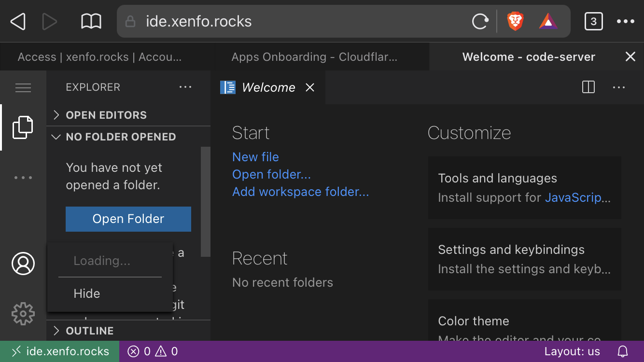Switch to the Apps Onboarding browser tab

(x=314, y=56)
